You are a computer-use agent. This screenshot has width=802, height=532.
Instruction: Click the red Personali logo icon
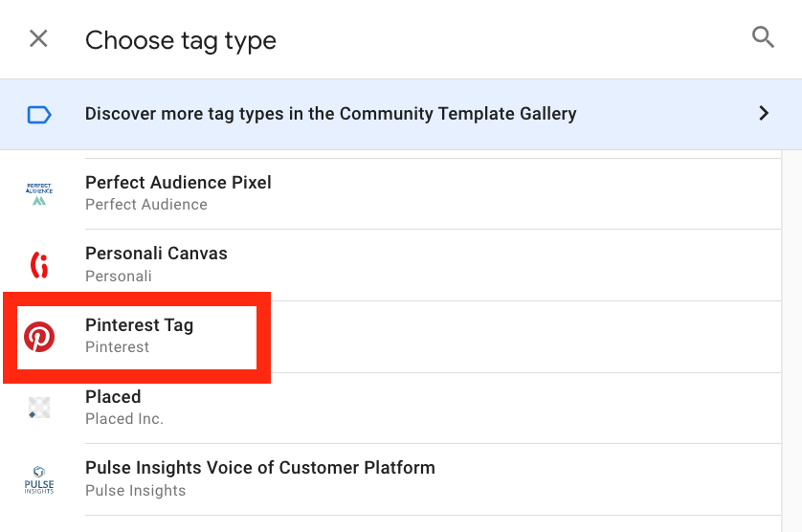39,265
